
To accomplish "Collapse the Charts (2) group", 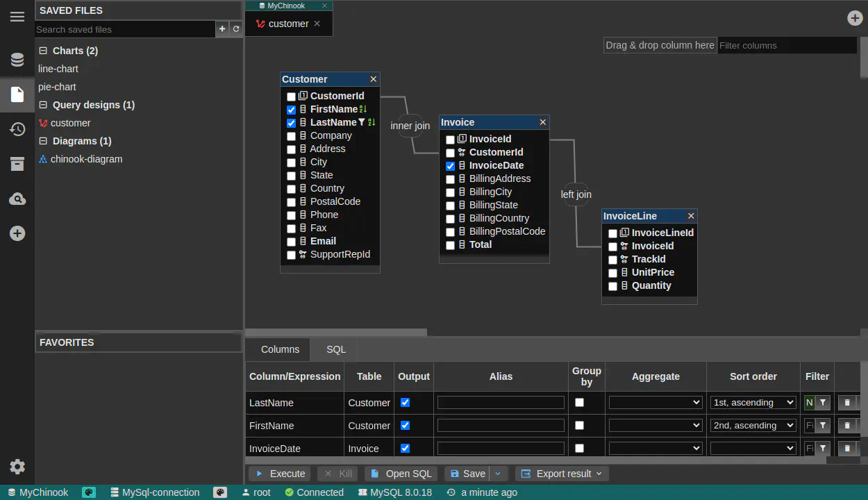I will point(43,51).
